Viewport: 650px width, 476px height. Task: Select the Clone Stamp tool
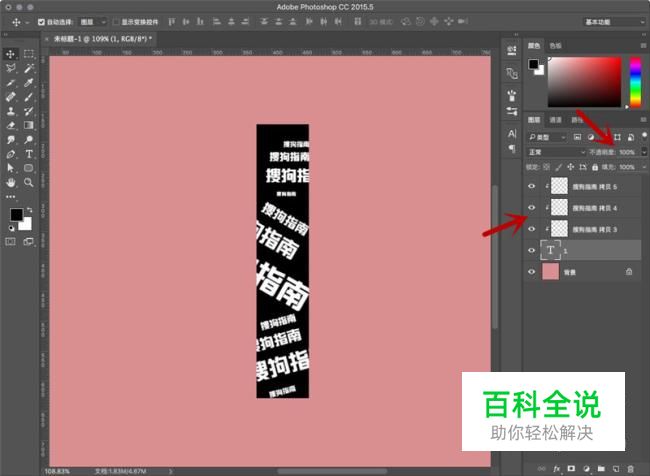click(10, 111)
